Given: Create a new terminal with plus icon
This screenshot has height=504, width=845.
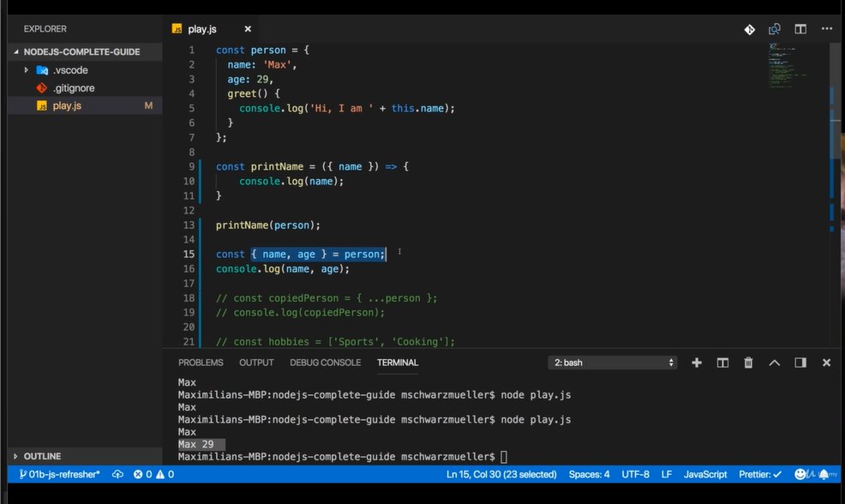Looking at the screenshot, I should click(x=696, y=363).
